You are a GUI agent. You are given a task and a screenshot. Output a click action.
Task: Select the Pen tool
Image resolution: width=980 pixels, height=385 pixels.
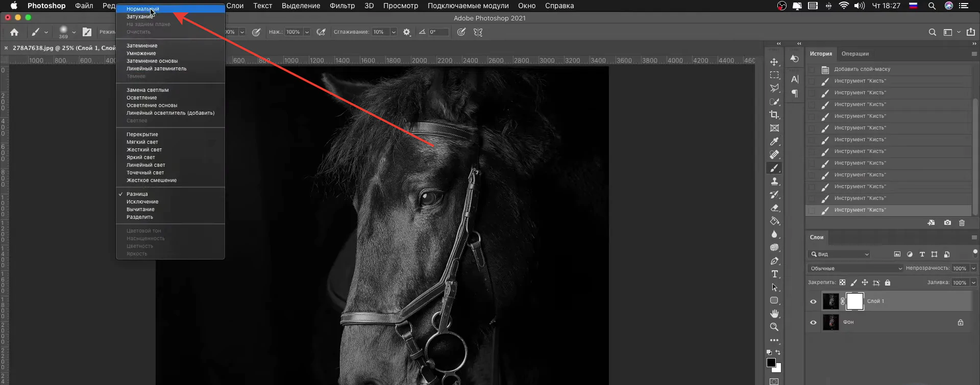[774, 261]
